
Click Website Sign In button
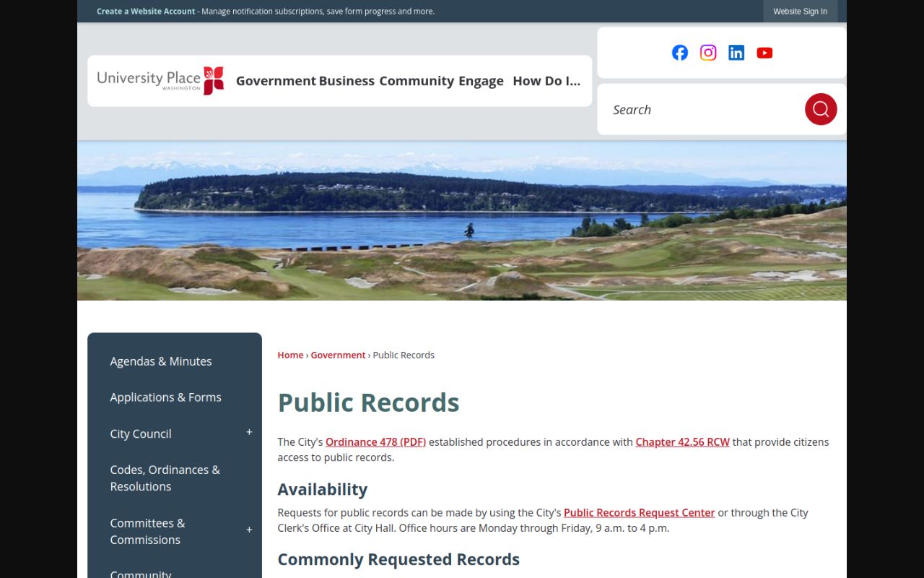point(801,12)
